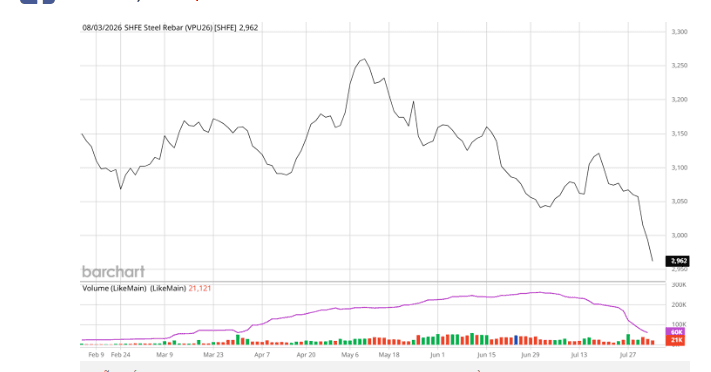711x372 pixels.
Task: Click the 200K volume axis label
Action: click(679, 305)
